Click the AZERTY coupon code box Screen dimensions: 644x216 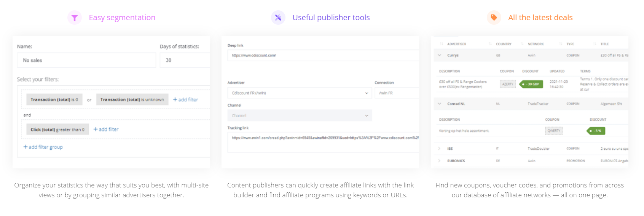pyautogui.click(x=508, y=84)
